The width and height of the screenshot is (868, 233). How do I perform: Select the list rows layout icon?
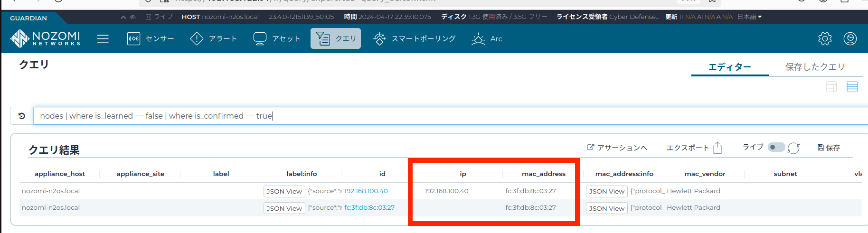point(852,87)
